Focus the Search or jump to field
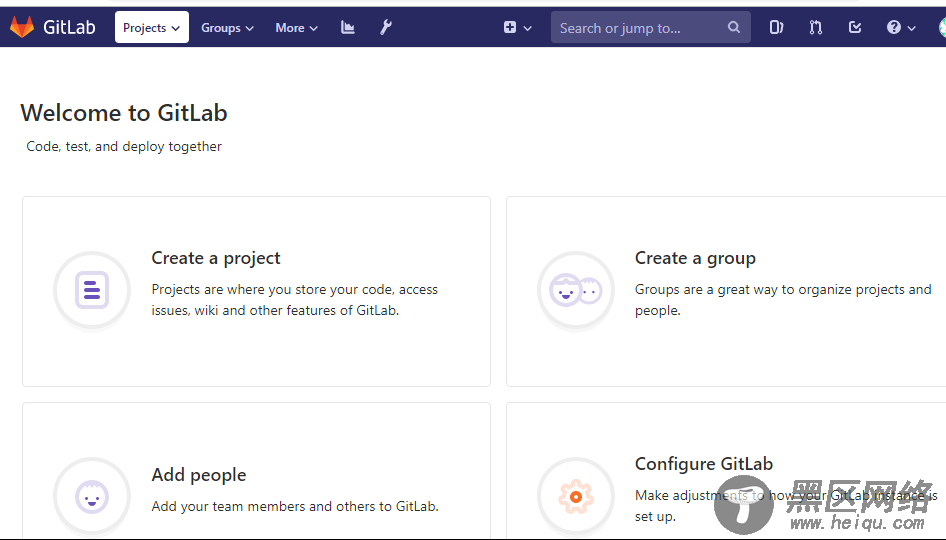 click(x=650, y=27)
